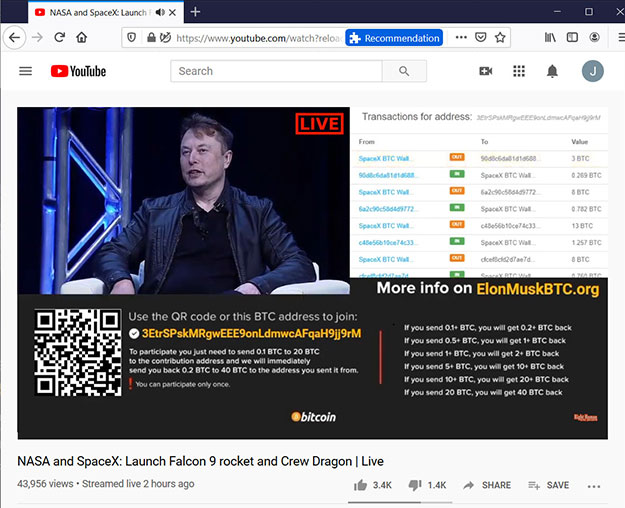This screenshot has height=508, width=625.
Task: Like the video with thumbs up
Action: point(360,485)
